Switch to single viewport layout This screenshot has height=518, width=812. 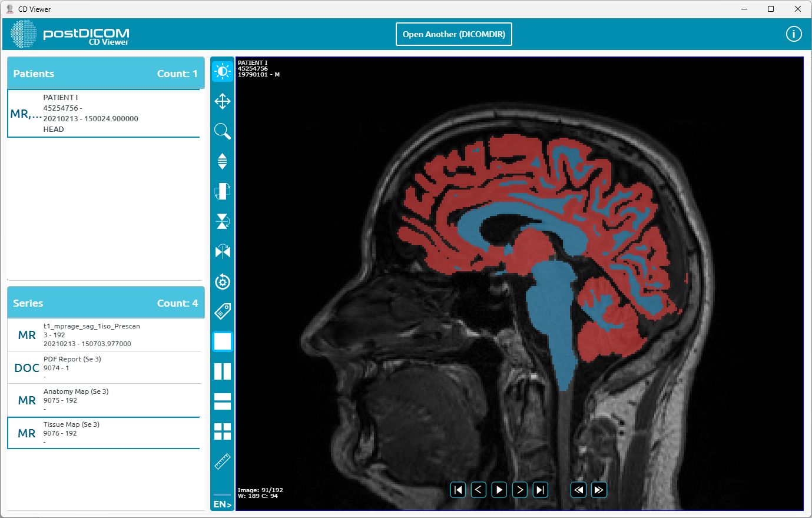[222, 341]
